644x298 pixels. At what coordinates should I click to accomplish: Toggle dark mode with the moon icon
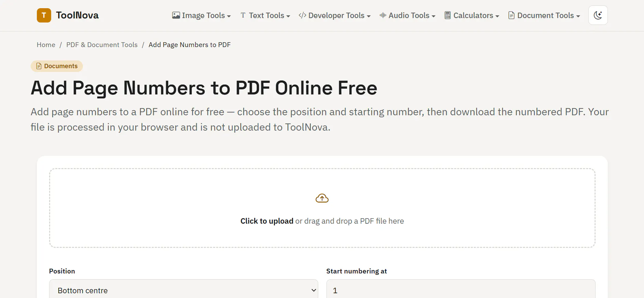coord(598,15)
